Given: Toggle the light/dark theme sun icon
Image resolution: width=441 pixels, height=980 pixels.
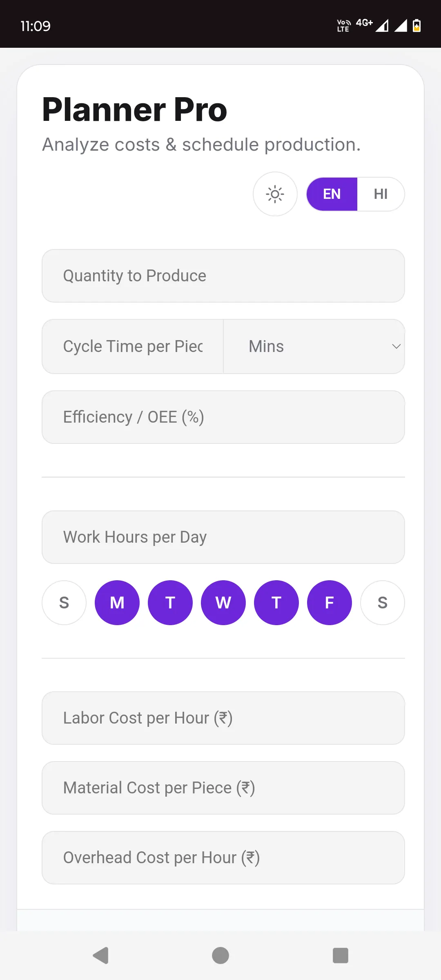Looking at the screenshot, I should [x=275, y=194].
